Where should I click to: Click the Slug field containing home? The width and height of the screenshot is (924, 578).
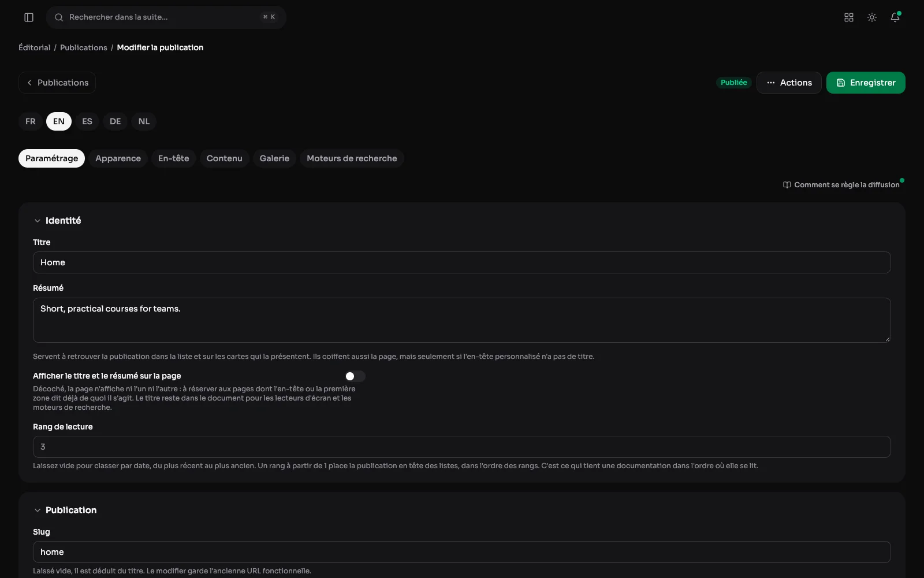[x=462, y=552]
